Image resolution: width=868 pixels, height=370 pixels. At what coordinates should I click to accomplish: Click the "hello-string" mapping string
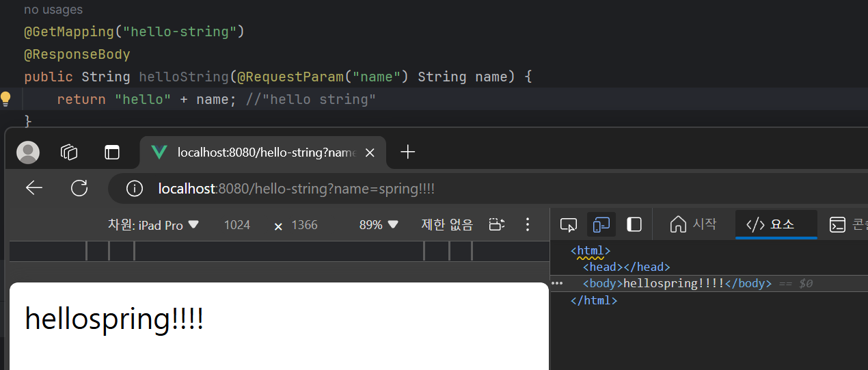click(x=180, y=32)
